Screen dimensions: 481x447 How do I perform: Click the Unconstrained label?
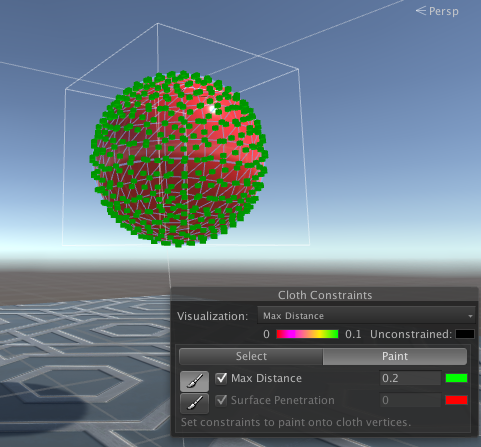click(411, 334)
